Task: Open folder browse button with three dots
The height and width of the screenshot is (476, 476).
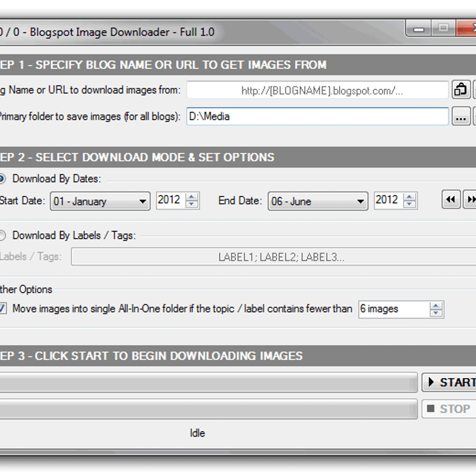Action: pos(461,116)
